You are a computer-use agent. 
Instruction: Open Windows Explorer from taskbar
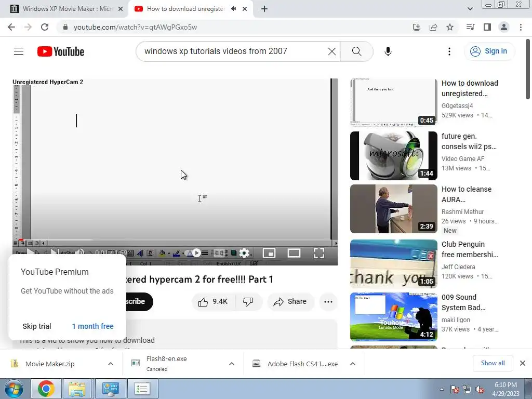point(77,389)
